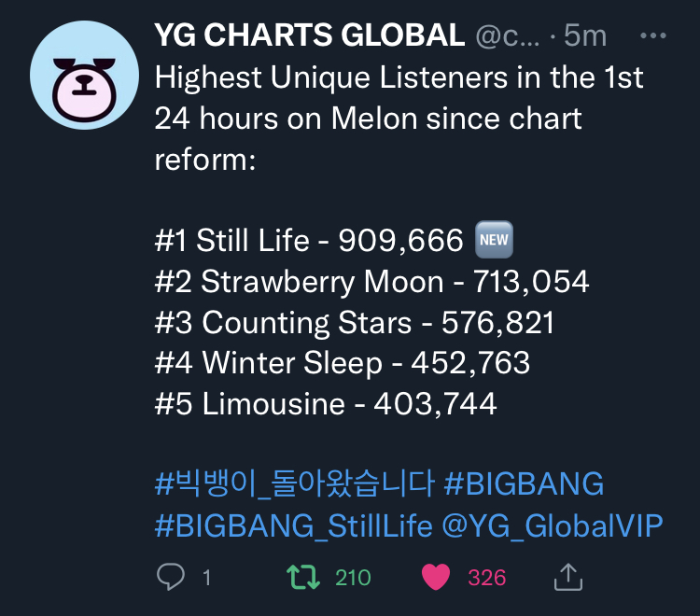Viewport: 700px width, 616px height.
Task: Click the Limousine ranking line
Action: (x=326, y=404)
